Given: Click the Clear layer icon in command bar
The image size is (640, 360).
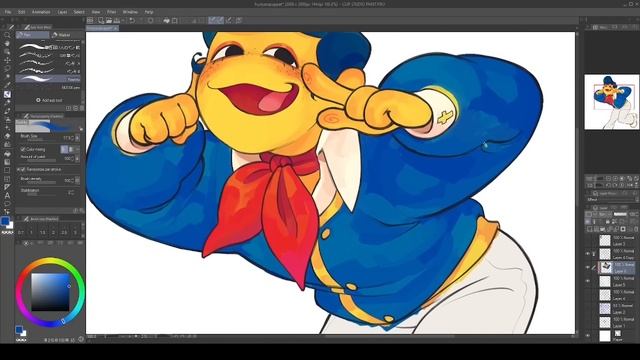Looking at the screenshot, I should tap(151, 20).
